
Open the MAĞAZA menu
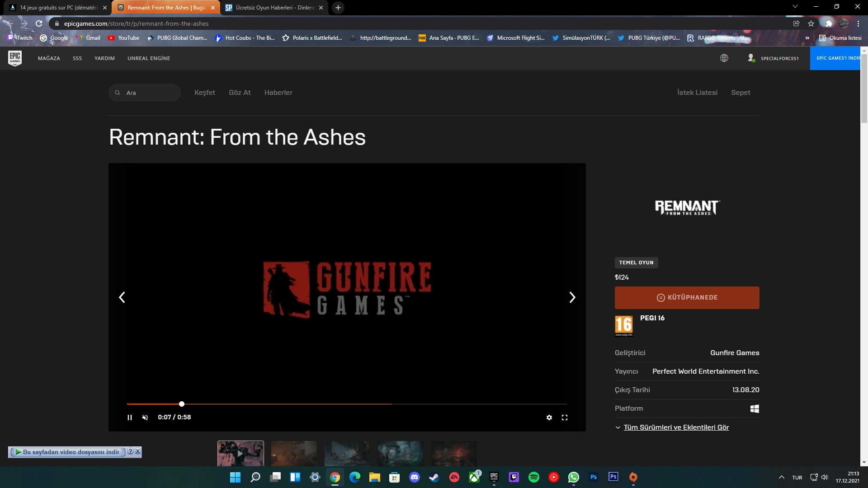[49, 58]
